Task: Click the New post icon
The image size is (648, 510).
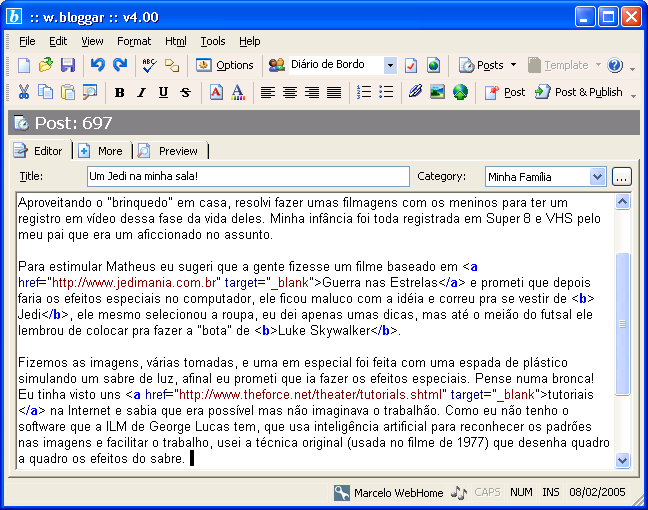Action: (24, 65)
